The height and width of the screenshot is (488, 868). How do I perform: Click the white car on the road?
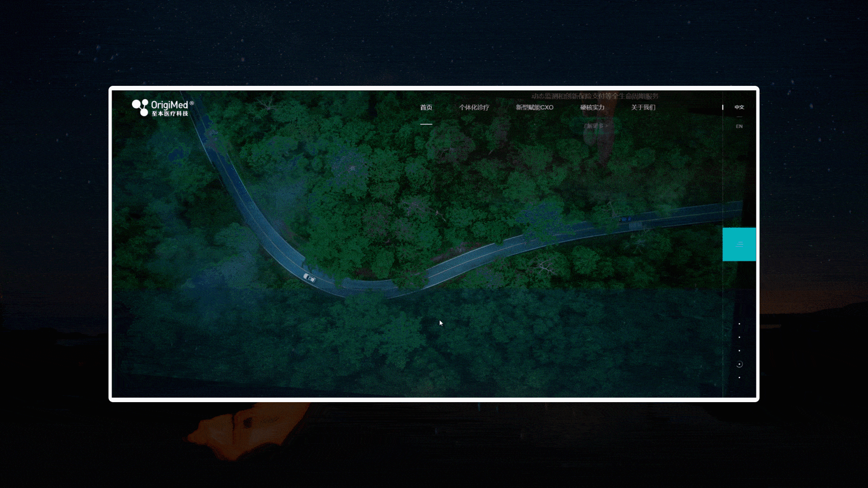tap(310, 278)
